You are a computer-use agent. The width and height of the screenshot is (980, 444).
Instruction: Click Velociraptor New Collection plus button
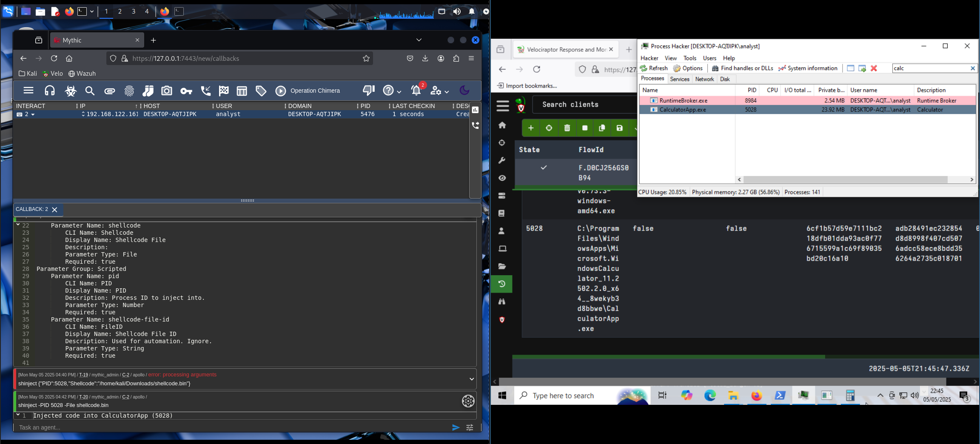click(x=531, y=128)
